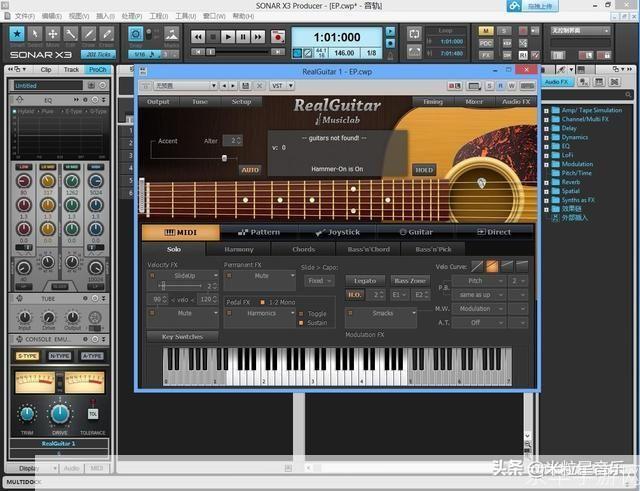This screenshot has width=640, height=491.
Task: Click the RealGuitar Setup button
Action: (241, 102)
